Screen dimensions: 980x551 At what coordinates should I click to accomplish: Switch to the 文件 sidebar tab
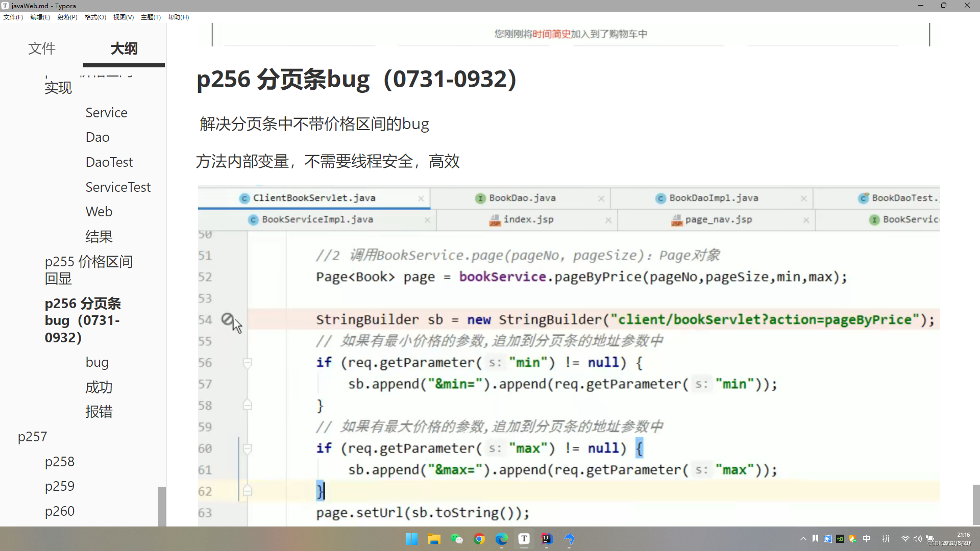[x=41, y=48]
